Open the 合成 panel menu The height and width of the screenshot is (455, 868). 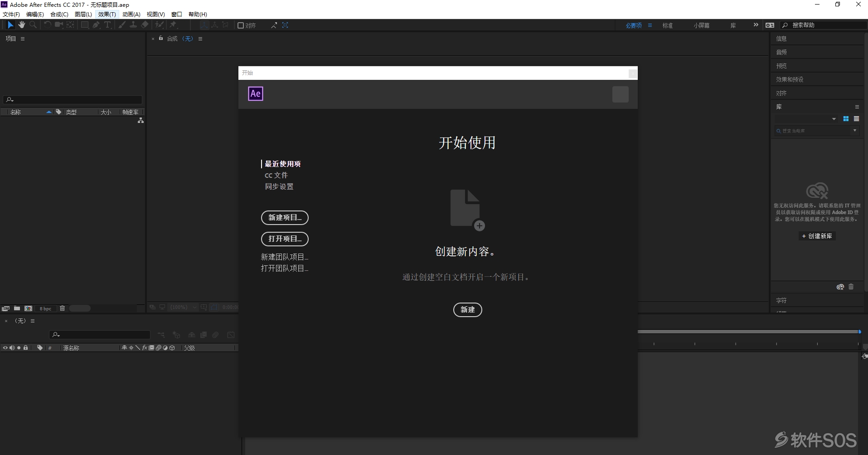(200, 39)
